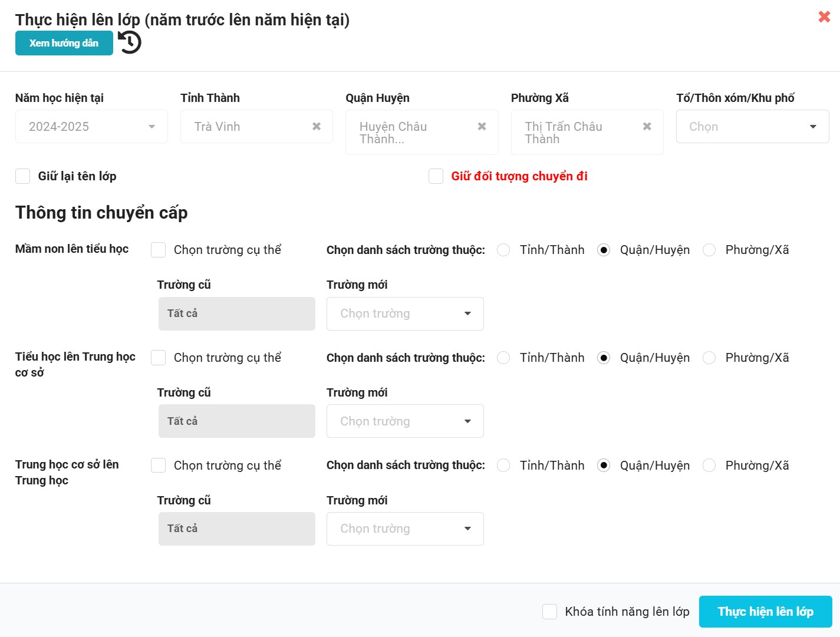Clear the Thị Trấn Châu Thành ward selection
The width and height of the screenshot is (840, 637).
pos(647,127)
